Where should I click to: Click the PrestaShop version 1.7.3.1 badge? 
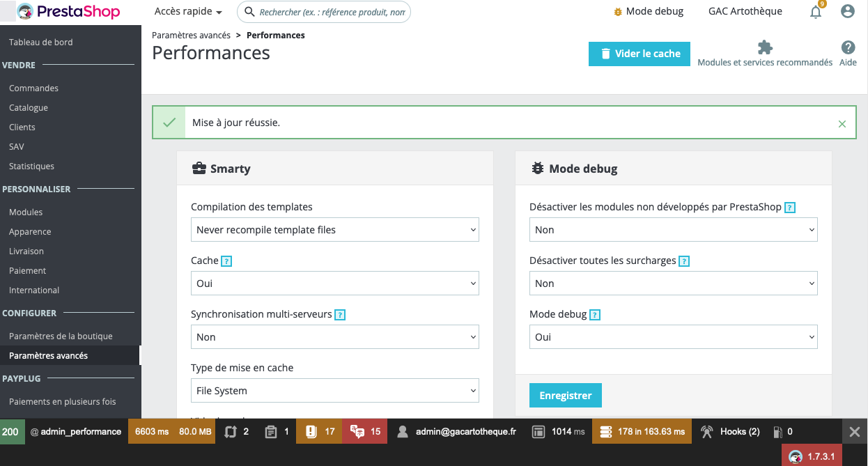click(812, 456)
